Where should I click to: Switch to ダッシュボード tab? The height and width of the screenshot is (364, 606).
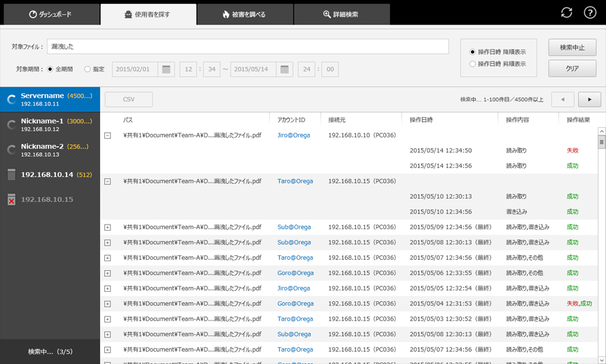point(50,14)
